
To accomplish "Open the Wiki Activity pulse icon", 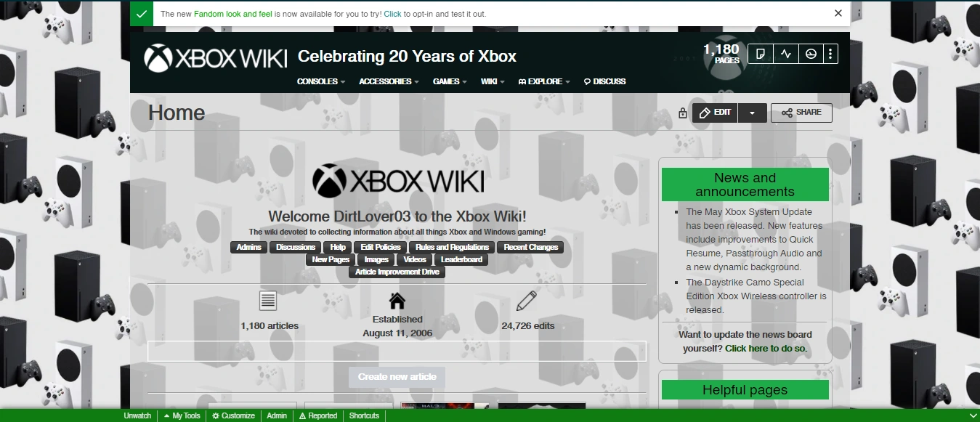I will click(x=786, y=54).
